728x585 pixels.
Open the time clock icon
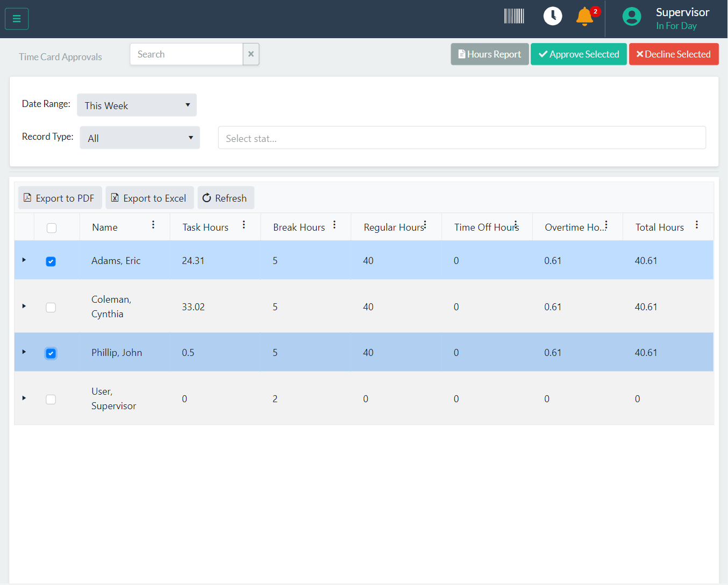coord(553,16)
